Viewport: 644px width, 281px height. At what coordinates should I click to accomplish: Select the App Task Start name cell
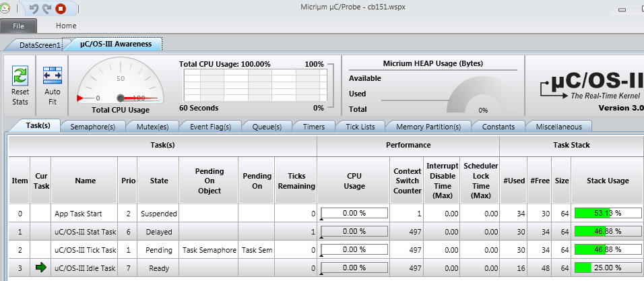(x=85, y=214)
